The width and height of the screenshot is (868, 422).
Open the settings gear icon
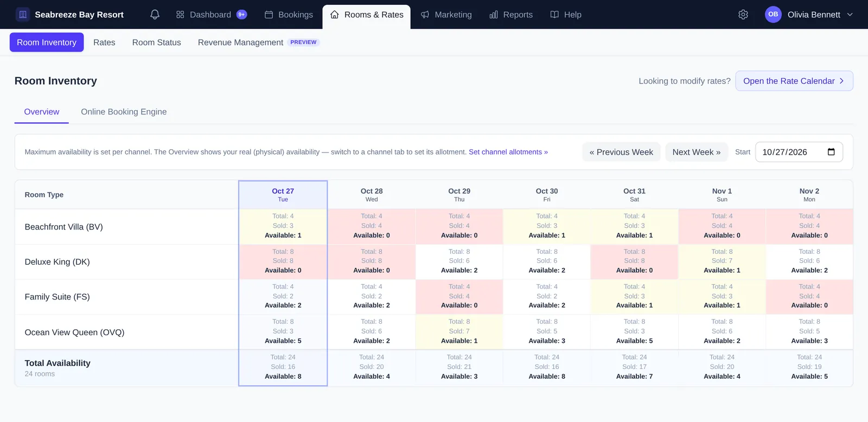click(743, 15)
